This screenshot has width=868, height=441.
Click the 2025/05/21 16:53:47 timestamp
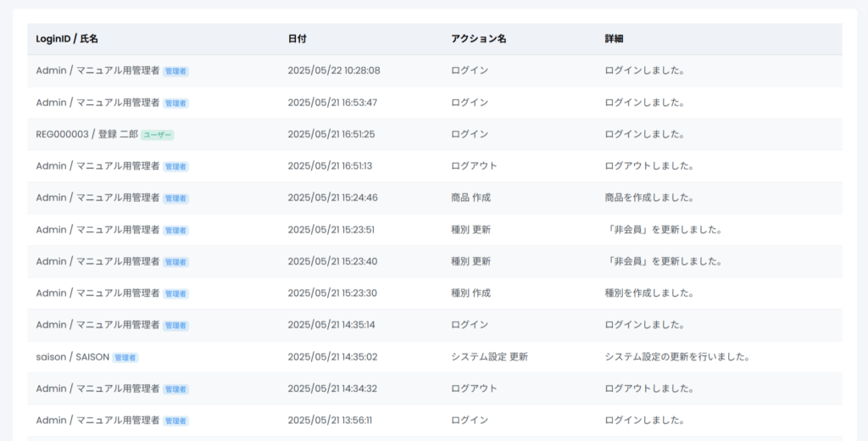(332, 103)
